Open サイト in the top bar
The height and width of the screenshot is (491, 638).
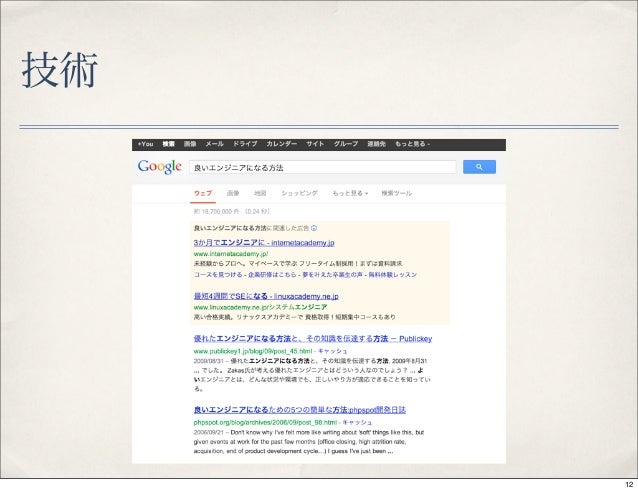pos(315,144)
